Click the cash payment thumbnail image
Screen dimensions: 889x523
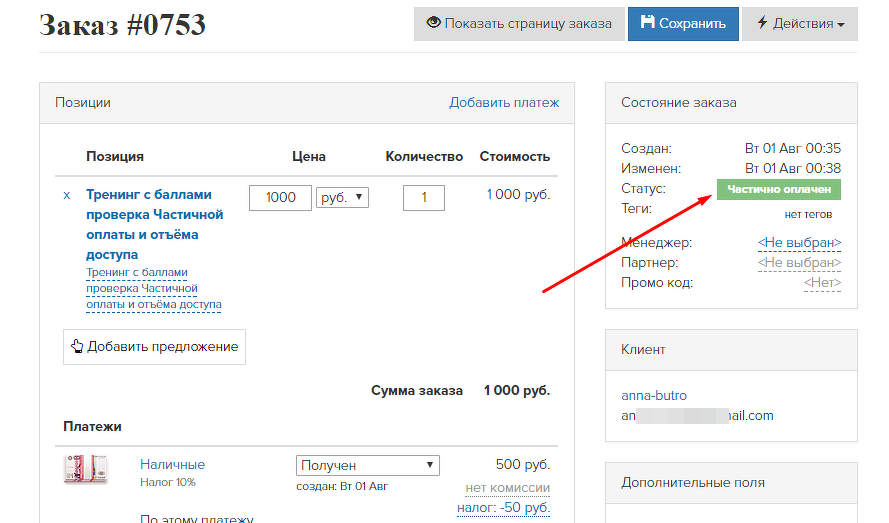pyautogui.click(x=86, y=469)
